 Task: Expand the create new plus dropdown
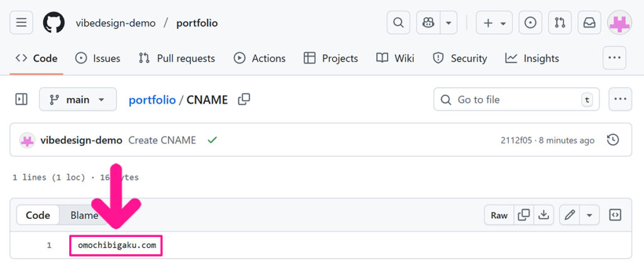point(494,23)
